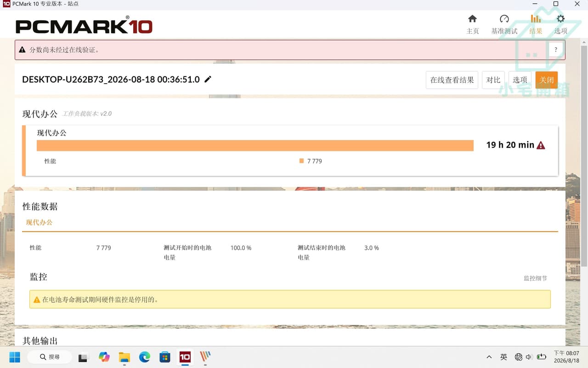The image size is (588, 368).
Task: Click the 分数尚未经过在线验证 warning text
Action: click(x=64, y=50)
